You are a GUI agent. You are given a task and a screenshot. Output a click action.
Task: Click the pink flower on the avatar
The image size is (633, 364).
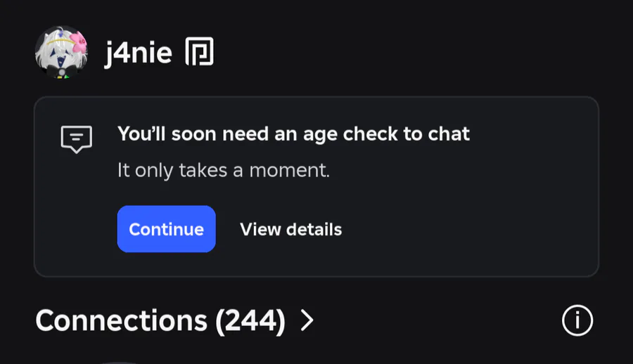click(x=79, y=41)
